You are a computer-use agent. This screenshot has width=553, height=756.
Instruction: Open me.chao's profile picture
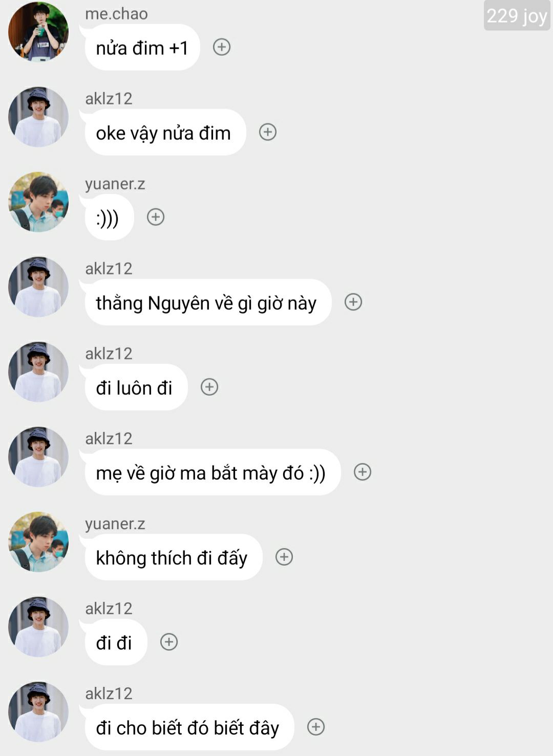point(38,32)
